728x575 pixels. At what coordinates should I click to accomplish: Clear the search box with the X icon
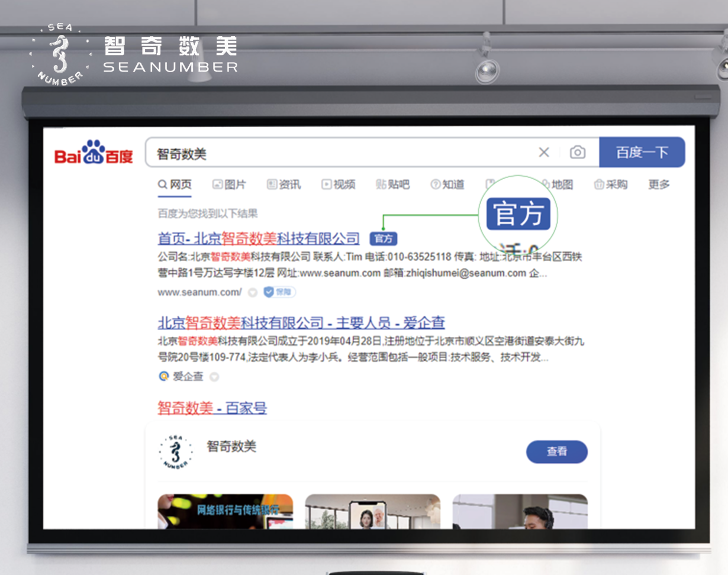(544, 153)
